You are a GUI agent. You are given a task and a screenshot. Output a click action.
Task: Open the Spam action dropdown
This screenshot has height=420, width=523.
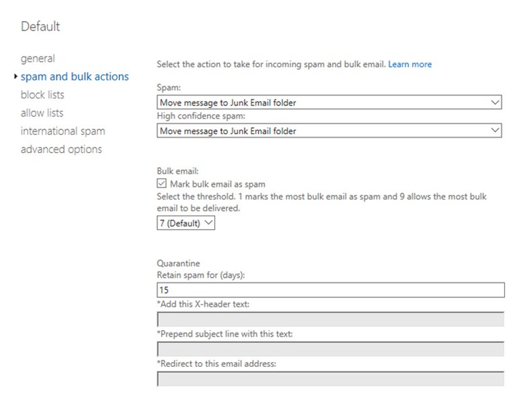click(x=329, y=102)
